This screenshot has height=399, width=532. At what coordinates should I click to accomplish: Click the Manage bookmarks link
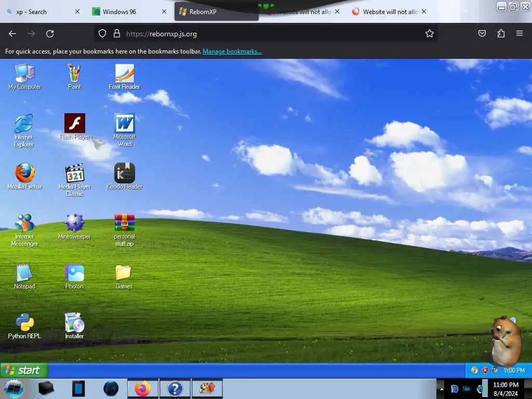[x=232, y=51]
